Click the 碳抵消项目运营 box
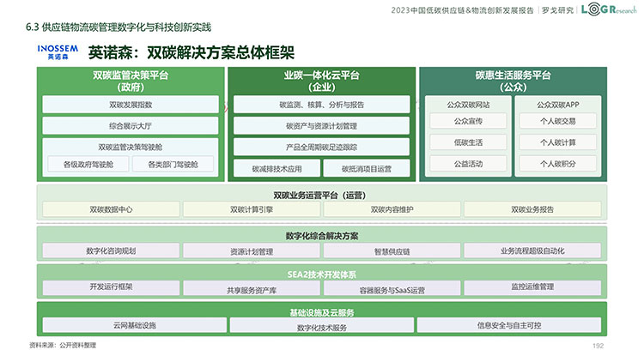 point(367,169)
